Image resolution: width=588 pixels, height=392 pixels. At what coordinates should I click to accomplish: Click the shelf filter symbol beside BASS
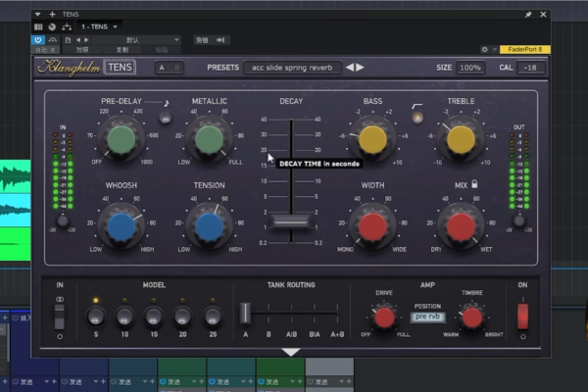(416, 107)
